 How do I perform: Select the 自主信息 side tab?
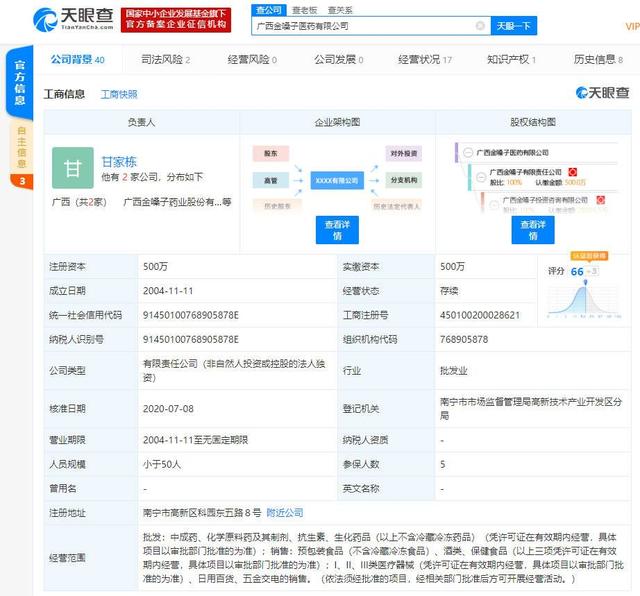(x=21, y=147)
